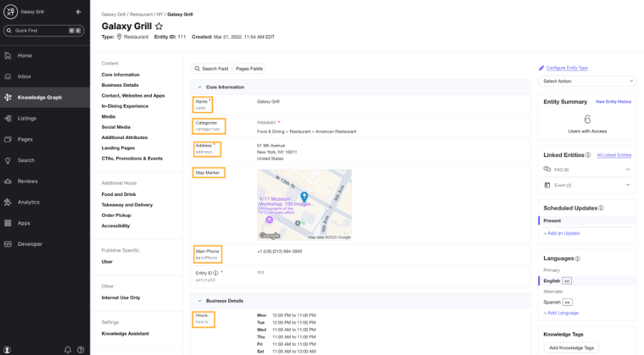Click the Yext logo icon
644x355 pixels.
click(x=10, y=12)
